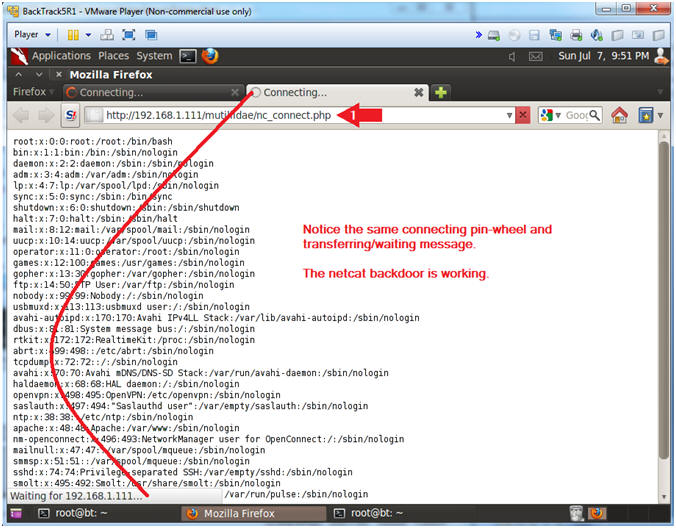Click the sshd Privilege-separated SSH line

[183, 472]
